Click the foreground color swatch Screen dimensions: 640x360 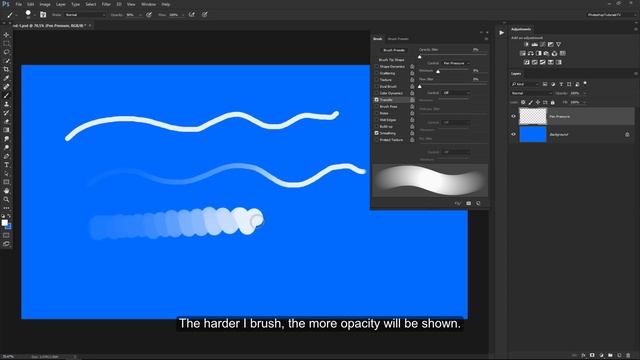click(x=4, y=223)
